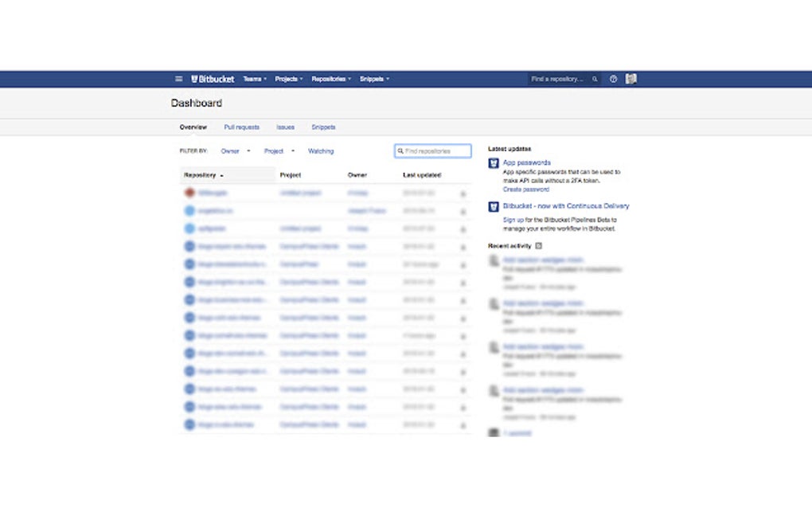The height and width of the screenshot is (508, 812).
Task: Open the Bitbucket home via logo icon
Action: (194, 79)
